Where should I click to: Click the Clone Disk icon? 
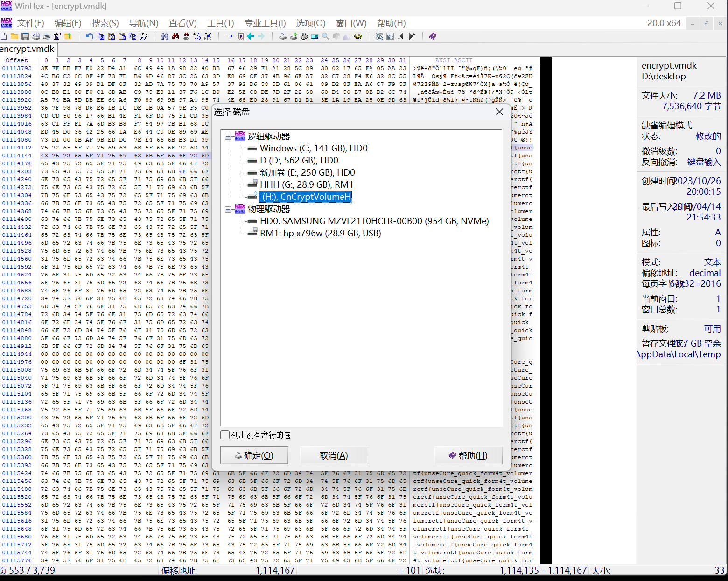(294, 36)
